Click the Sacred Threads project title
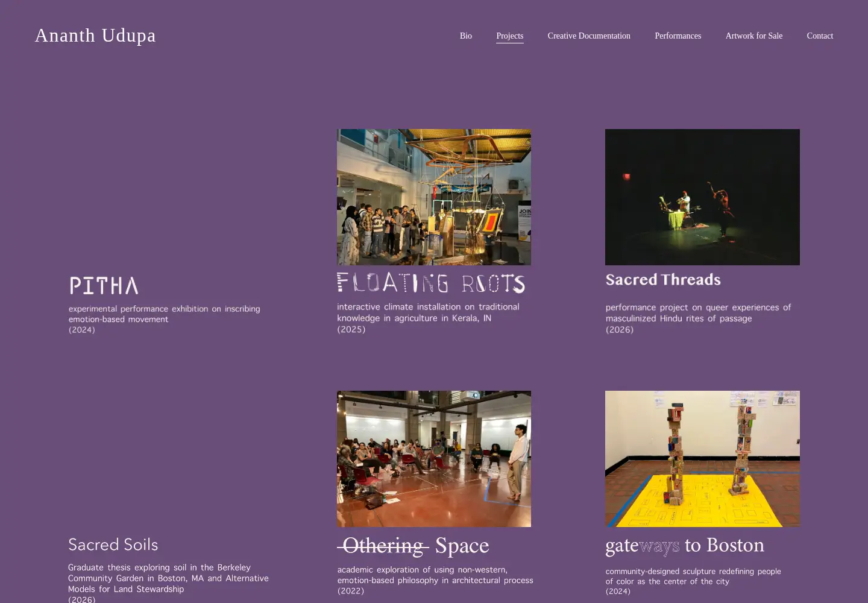 coord(663,280)
